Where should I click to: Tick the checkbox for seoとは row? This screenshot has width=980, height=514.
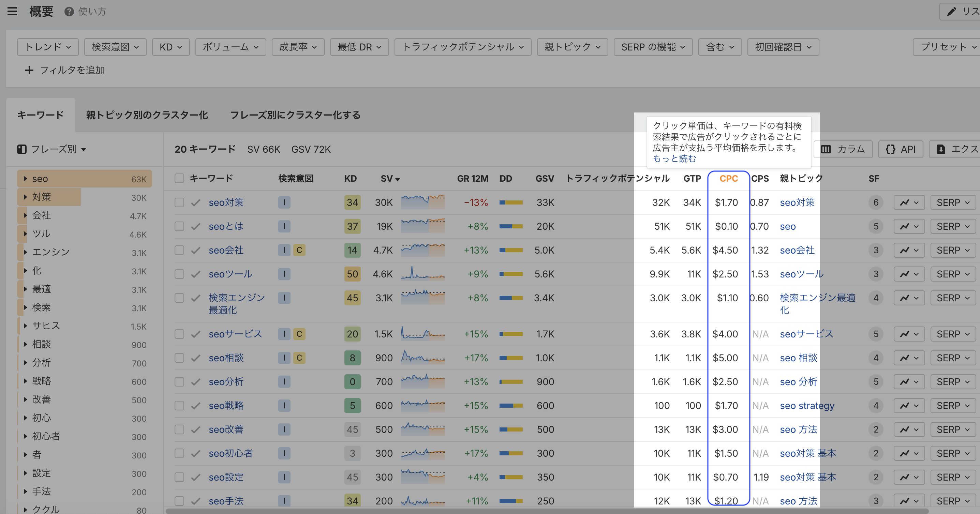179,227
